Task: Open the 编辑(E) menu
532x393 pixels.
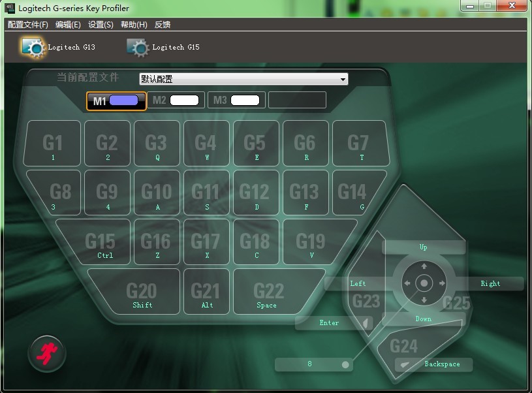Action: point(68,25)
